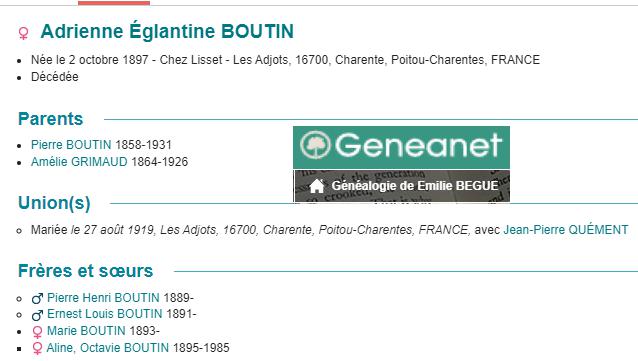This screenshot has width=638, height=361.
Task: Open sibling Aline, Octavie BOUTIN's page
Action: pos(108,348)
